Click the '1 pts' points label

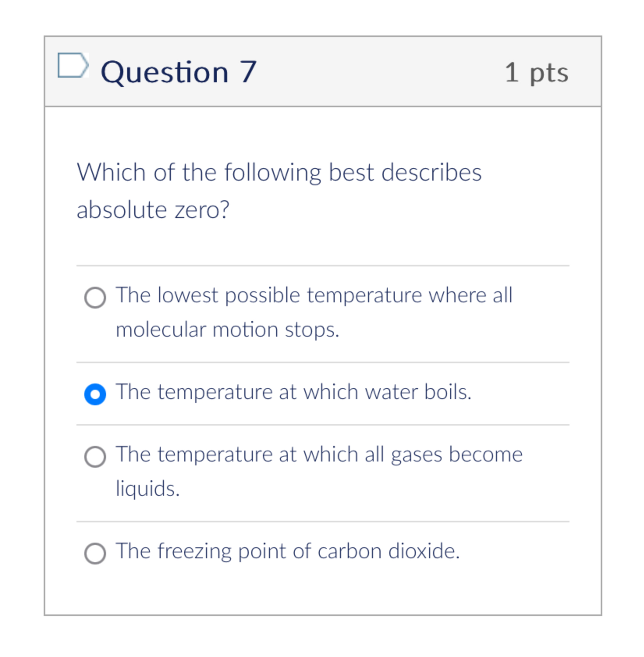(x=536, y=73)
